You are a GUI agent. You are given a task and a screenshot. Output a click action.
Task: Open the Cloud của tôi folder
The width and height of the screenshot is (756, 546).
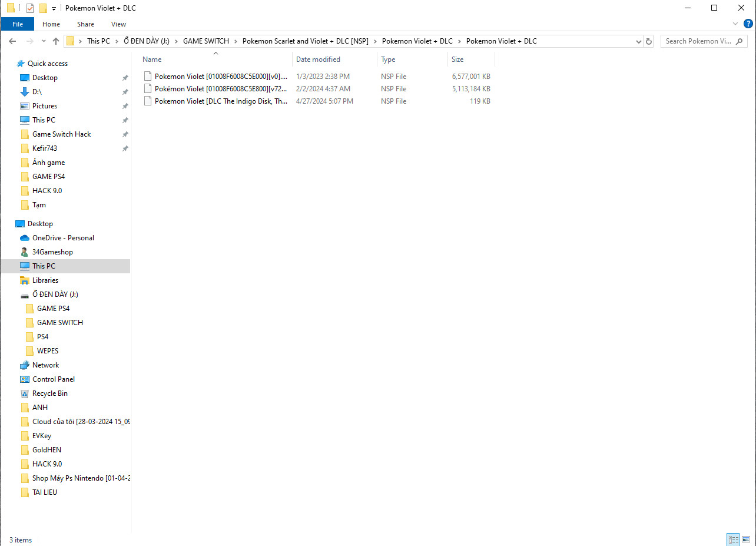pyautogui.click(x=81, y=422)
